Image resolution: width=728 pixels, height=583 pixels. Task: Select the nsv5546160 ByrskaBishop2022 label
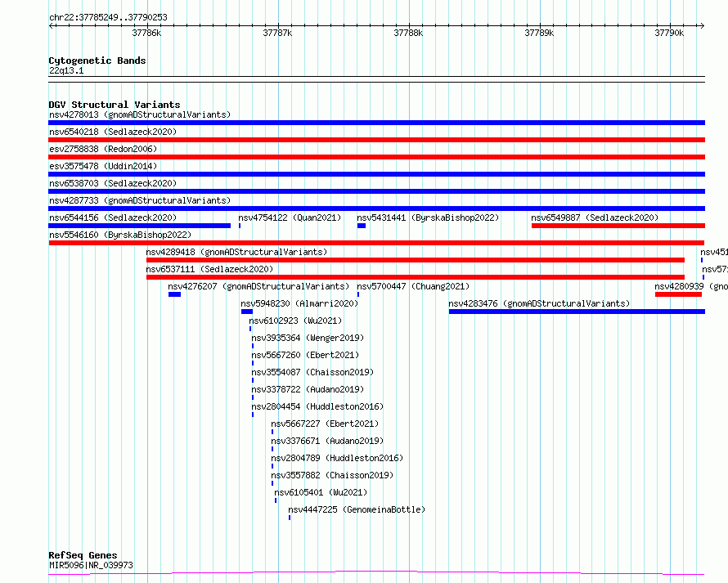coord(120,235)
